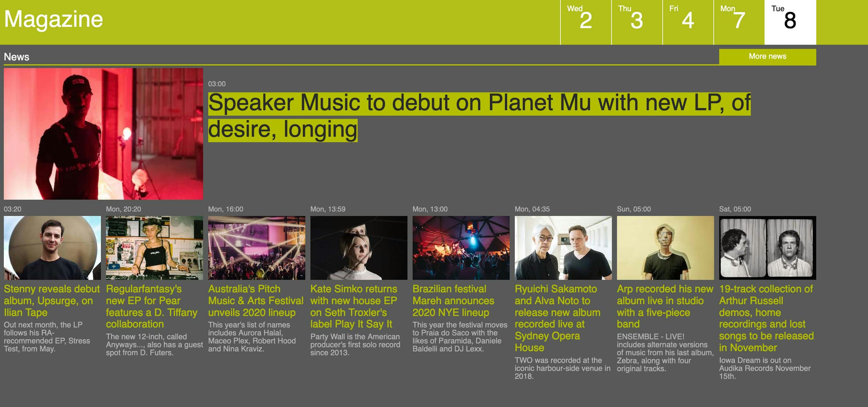Screen dimensions: 868x407
Task: Open the Ryuichi Sakamoto and Alva Noto headline
Action: coord(557,318)
